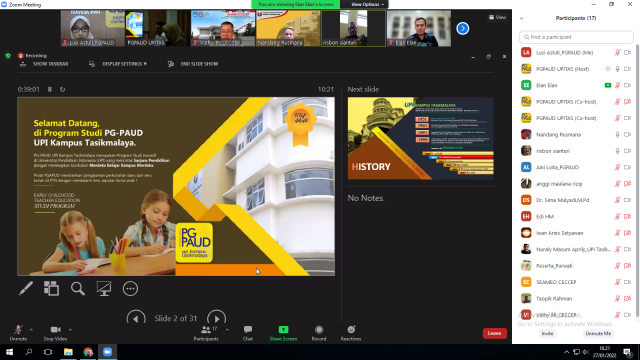Advance to the next slide arrow

pyautogui.click(x=216, y=318)
